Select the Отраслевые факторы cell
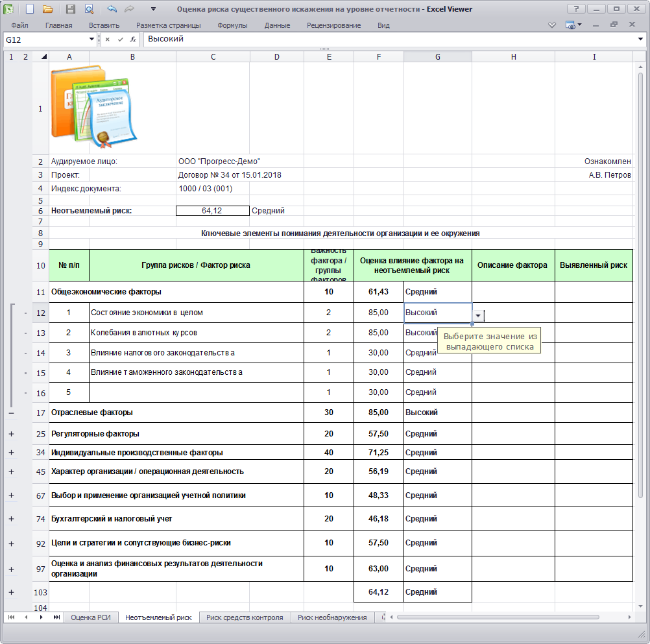The image size is (650, 644). (176, 412)
